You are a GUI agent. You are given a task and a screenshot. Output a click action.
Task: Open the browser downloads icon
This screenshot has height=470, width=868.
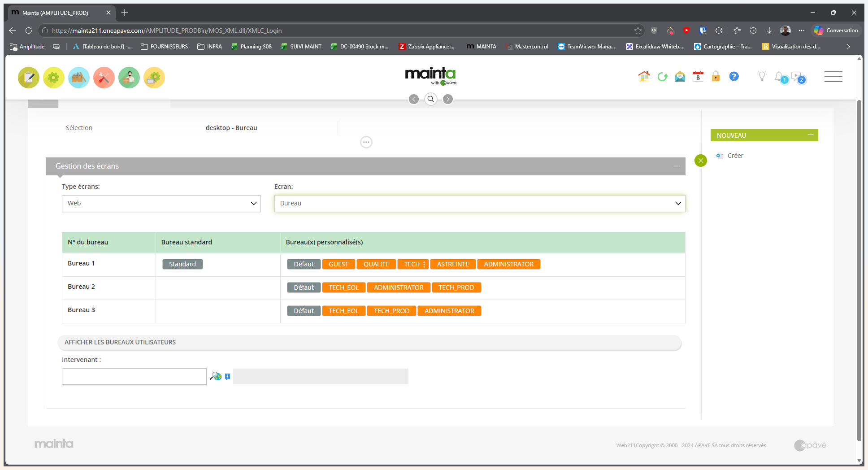(x=769, y=30)
